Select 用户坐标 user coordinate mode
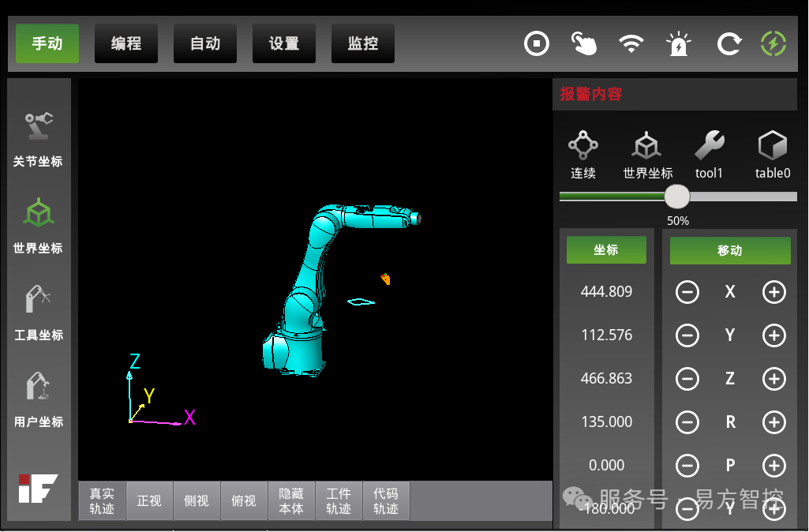The width and height of the screenshot is (809, 532). 38,399
